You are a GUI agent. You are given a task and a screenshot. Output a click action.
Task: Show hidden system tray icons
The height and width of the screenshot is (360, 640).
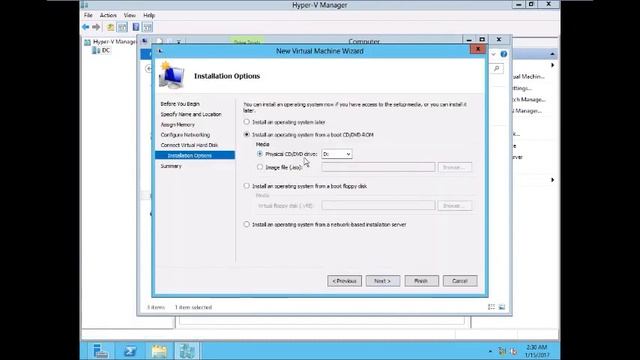point(490,351)
